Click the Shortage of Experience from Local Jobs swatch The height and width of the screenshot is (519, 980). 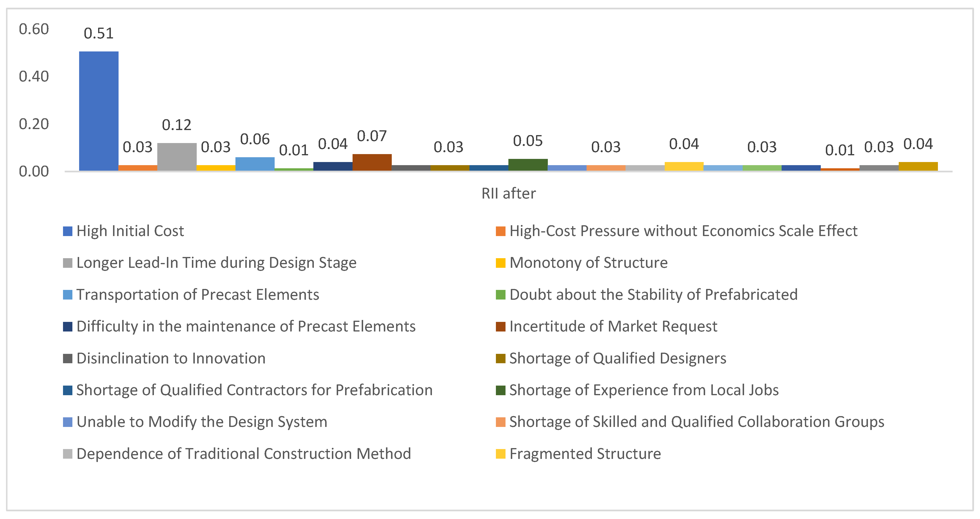pos(500,390)
